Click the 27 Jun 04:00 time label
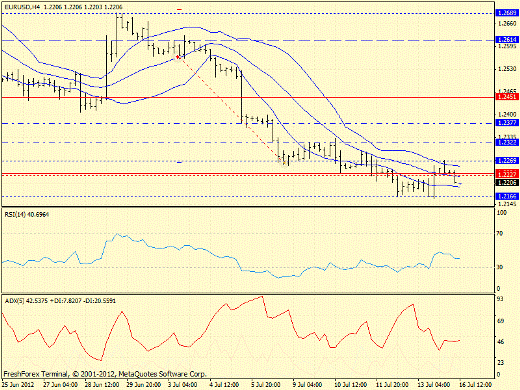This screenshot has height=390, width=520. point(60,385)
